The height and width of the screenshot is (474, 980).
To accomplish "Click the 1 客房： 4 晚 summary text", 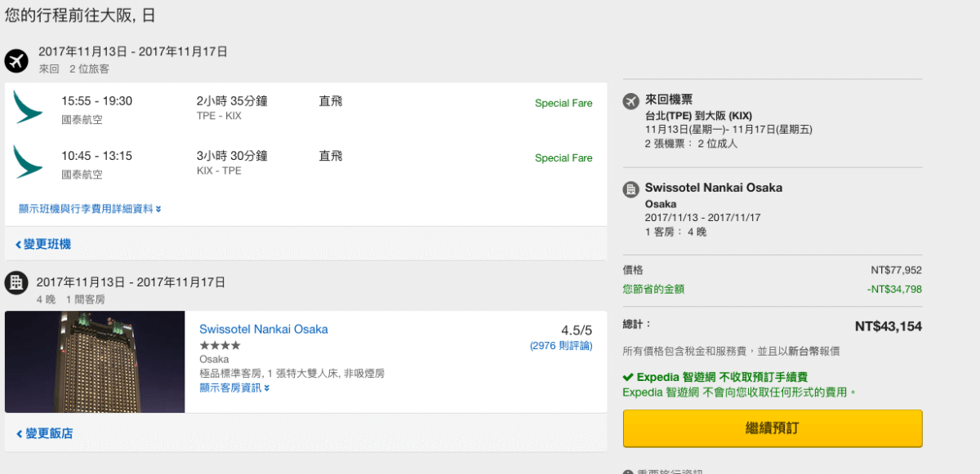I will coord(675,232).
